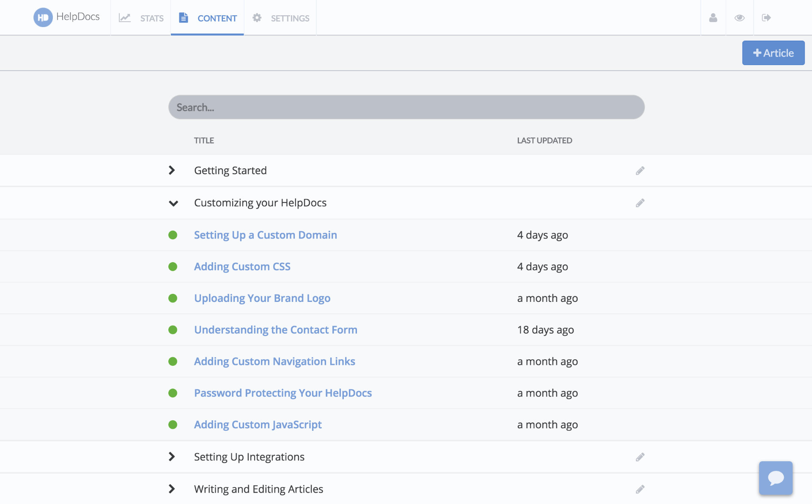Expand the Getting Started category

tap(172, 170)
